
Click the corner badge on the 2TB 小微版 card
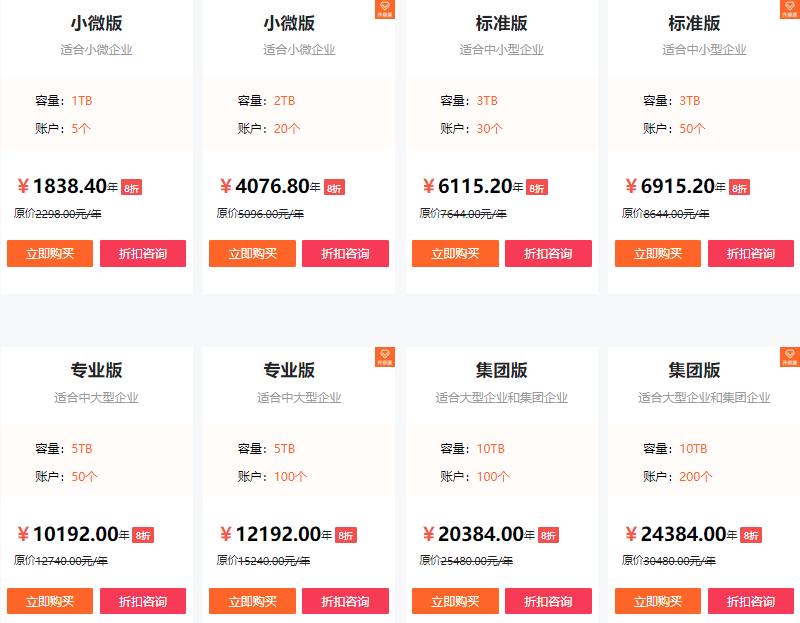coord(385,10)
